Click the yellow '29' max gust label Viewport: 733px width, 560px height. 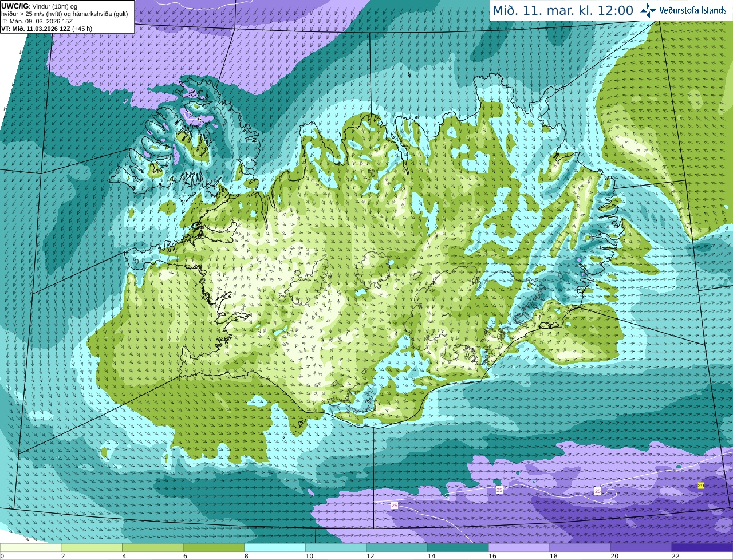coord(701,486)
